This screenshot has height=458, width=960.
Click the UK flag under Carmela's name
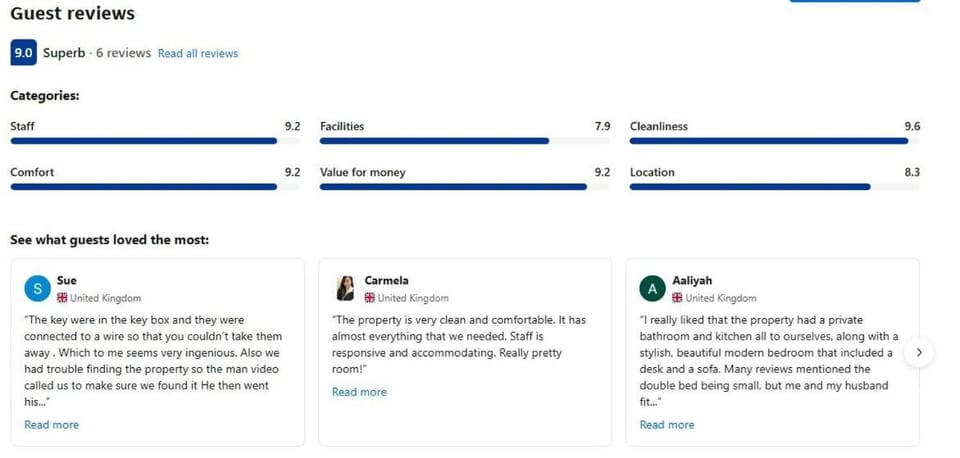(370, 298)
